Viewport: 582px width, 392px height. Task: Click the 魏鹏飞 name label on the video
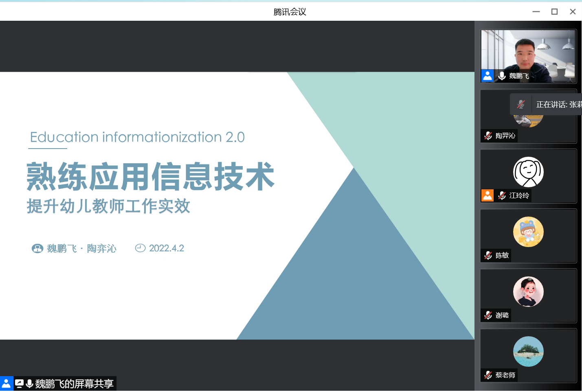[x=519, y=76]
